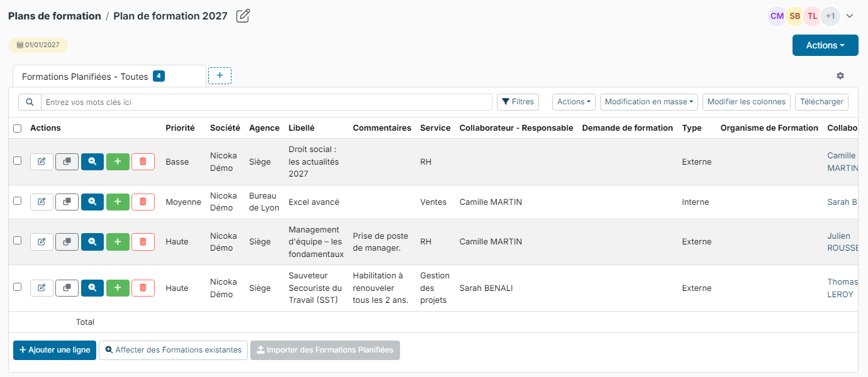
Task: Delete the Droit social row
Action: pyautogui.click(x=143, y=161)
